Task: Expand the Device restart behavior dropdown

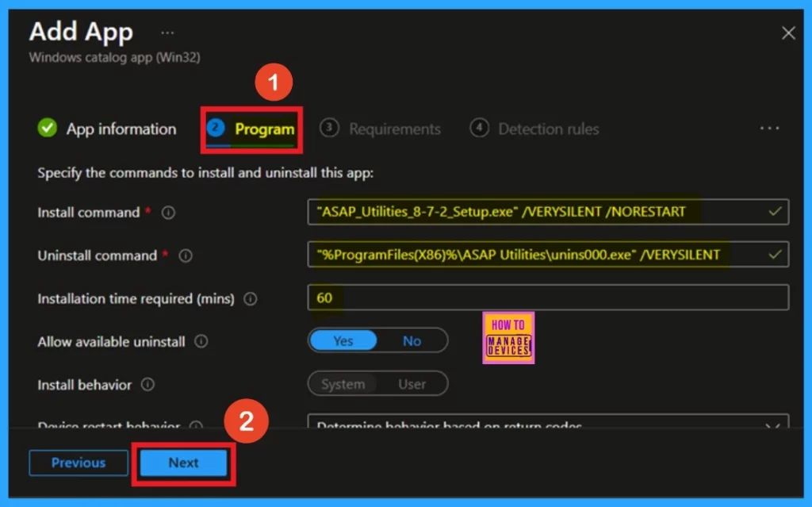Action: (x=548, y=421)
